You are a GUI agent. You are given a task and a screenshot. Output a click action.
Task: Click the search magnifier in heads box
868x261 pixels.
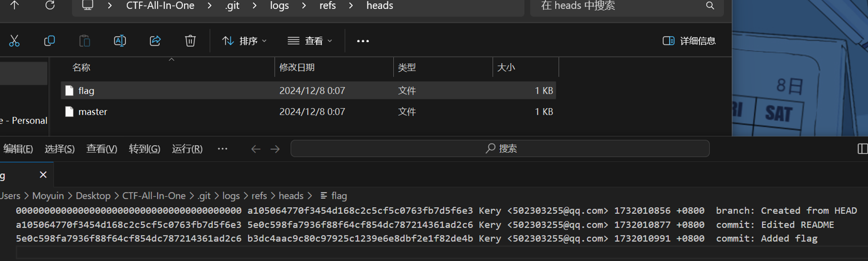[710, 6]
